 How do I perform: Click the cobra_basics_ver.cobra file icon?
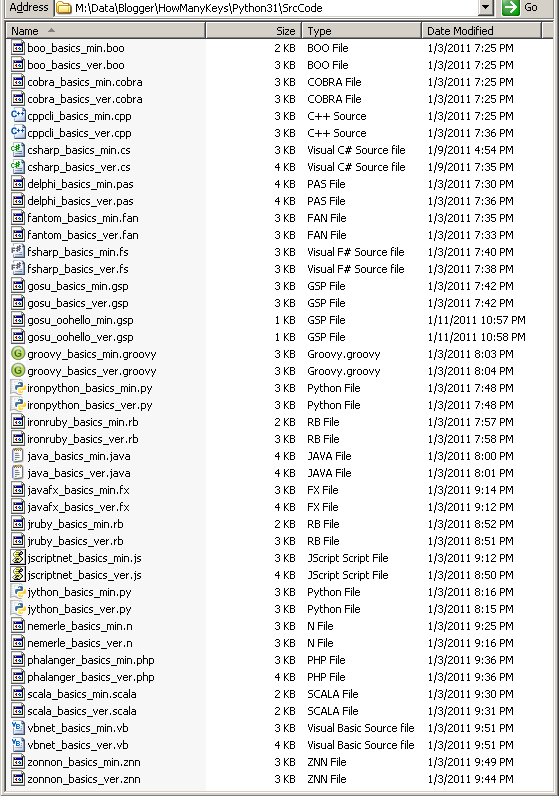click(x=18, y=99)
